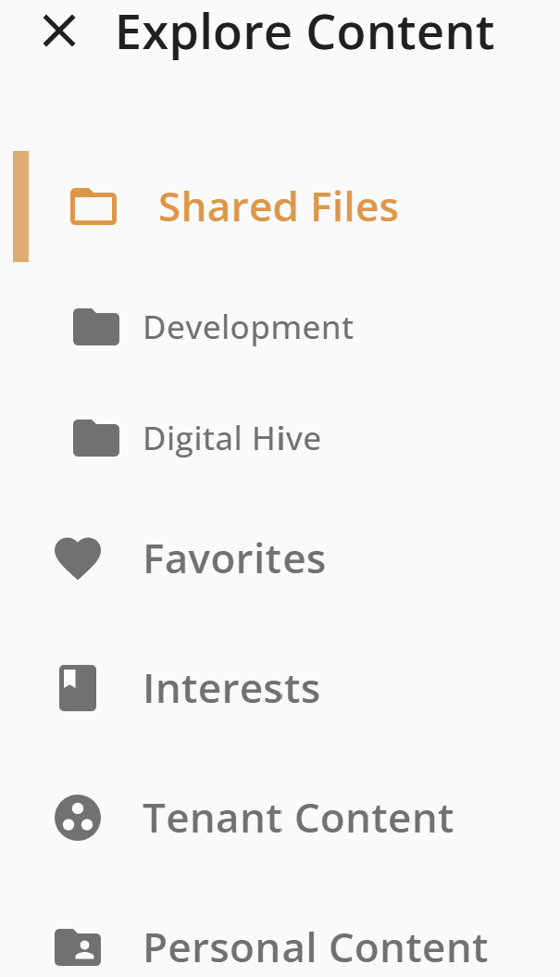
Task: Open the Development folder
Action: tap(249, 327)
